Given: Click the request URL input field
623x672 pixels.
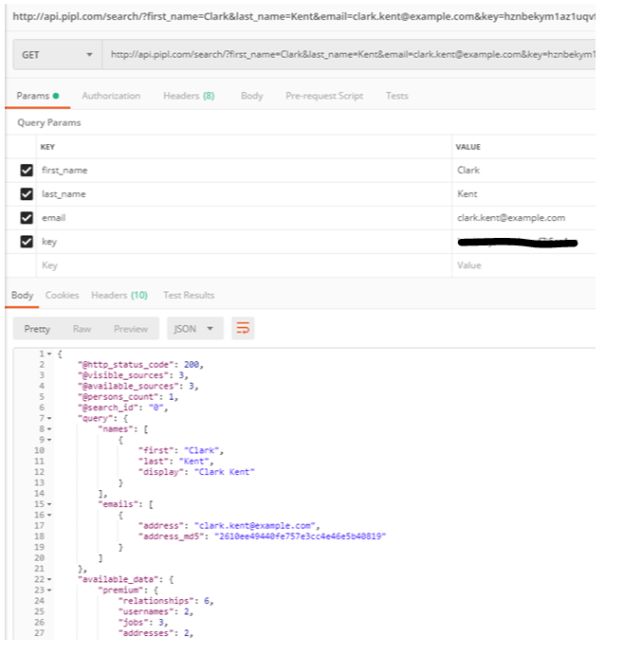Looking at the screenshot, I should click(351, 55).
